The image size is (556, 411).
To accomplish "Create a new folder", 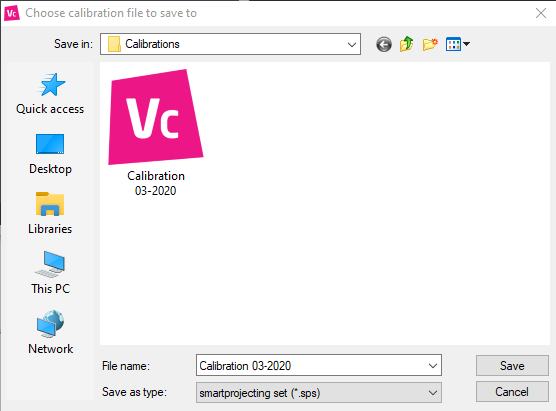I will 430,44.
